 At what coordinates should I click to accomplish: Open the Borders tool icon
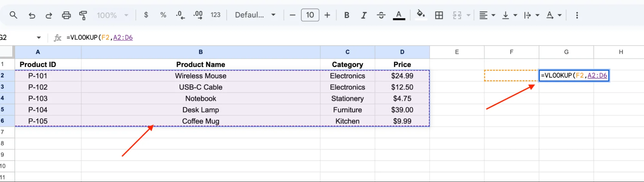click(439, 15)
